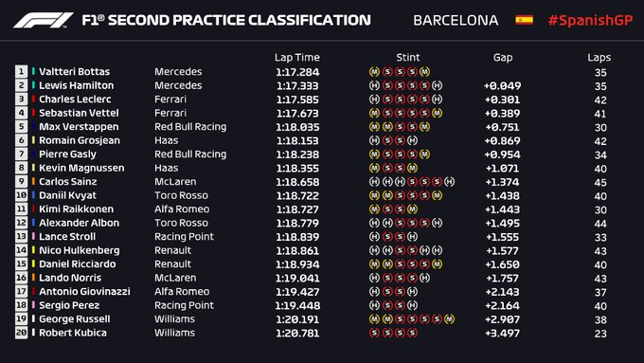The image size is (644, 363).
Task: Click driver name Charles Leclerc
Action: [x=75, y=100]
